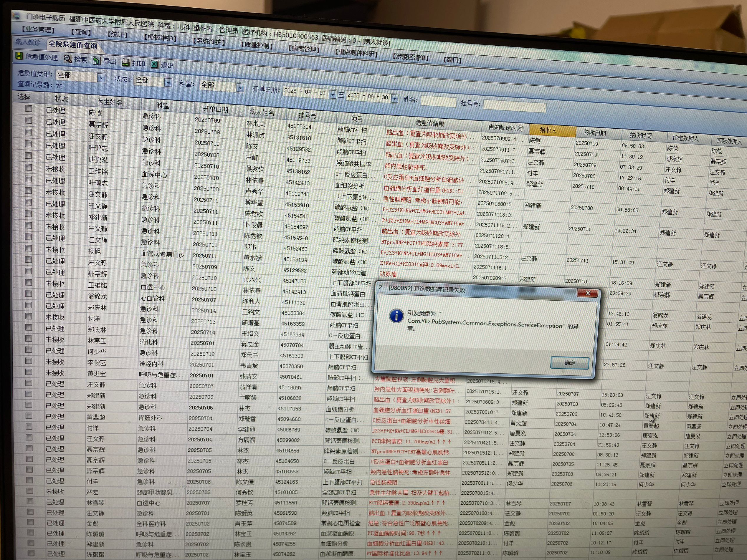Click the app icon in the title bar
The height and width of the screenshot is (560, 747).
point(16,15)
